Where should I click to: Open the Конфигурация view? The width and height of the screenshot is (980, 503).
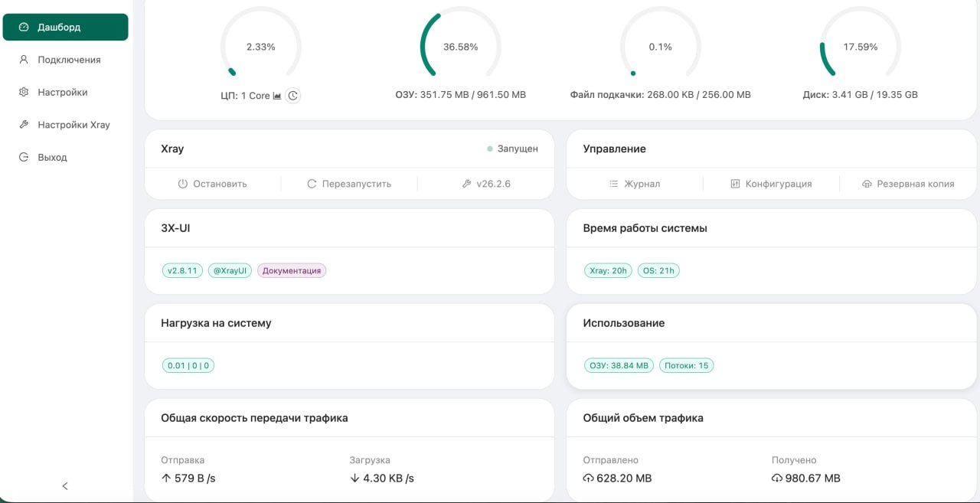tap(771, 184)
